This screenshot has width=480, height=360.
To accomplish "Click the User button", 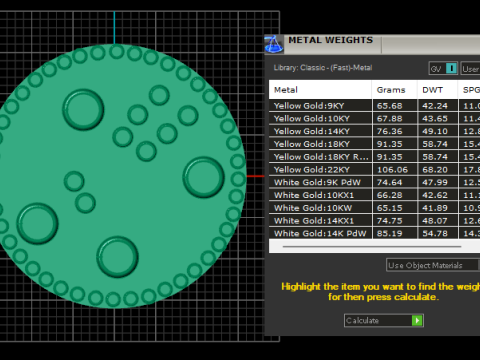I will pos(470,69).
